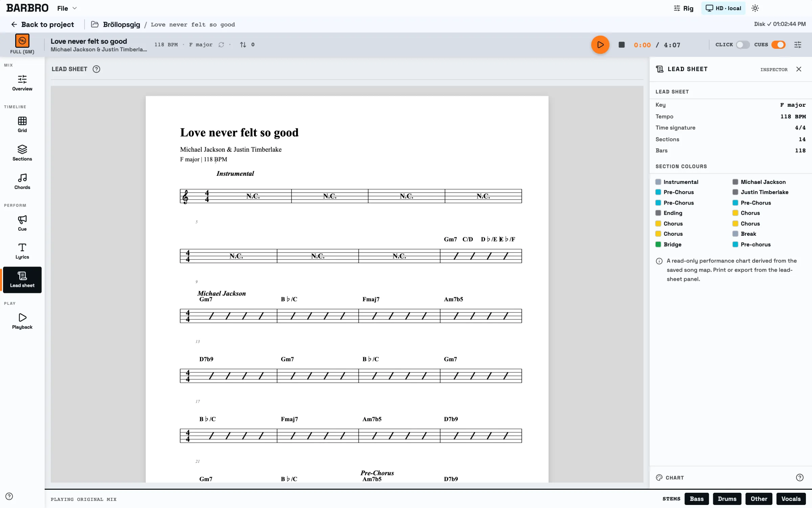Open the Lyrics view
Image resolution: width=812 pixels, height=508 pixels.
22,251
